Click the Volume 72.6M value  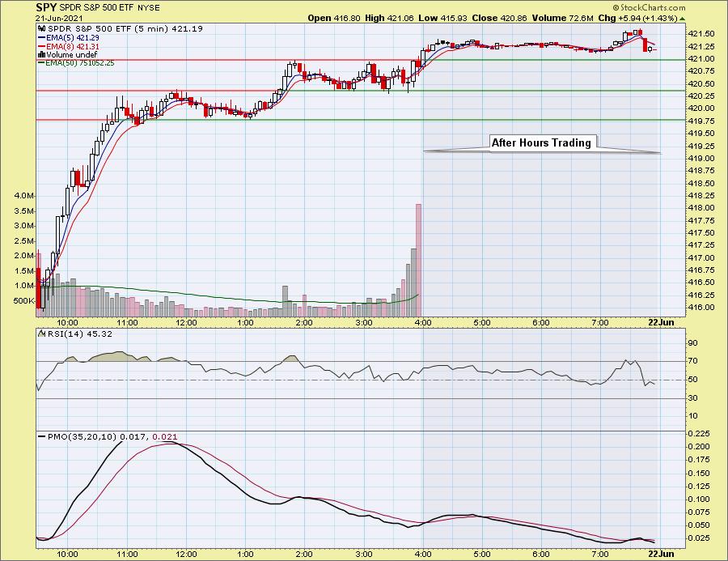[563, 19]
